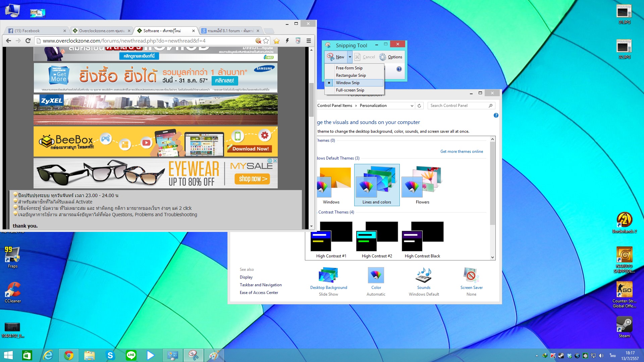
Task: Open the Screen Saver settings icon
Action: coord(471,275)
